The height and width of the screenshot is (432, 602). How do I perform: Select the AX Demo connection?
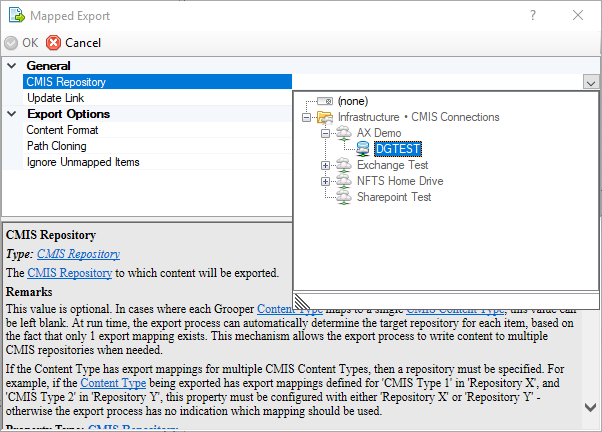coord(379,133)
